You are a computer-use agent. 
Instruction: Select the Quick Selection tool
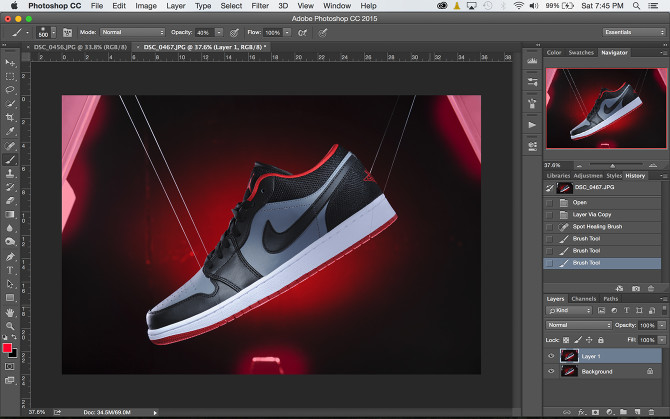(x=10, y=104)
